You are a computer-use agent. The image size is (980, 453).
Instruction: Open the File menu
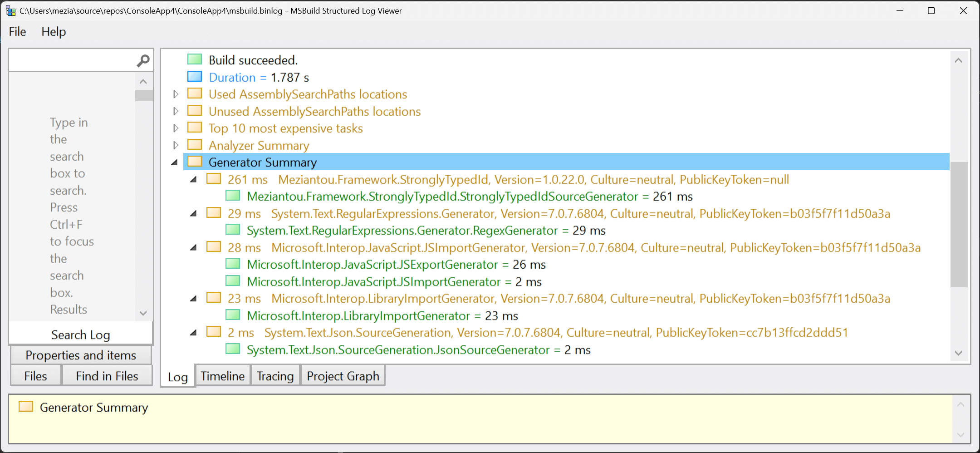(x=17, y=32)
